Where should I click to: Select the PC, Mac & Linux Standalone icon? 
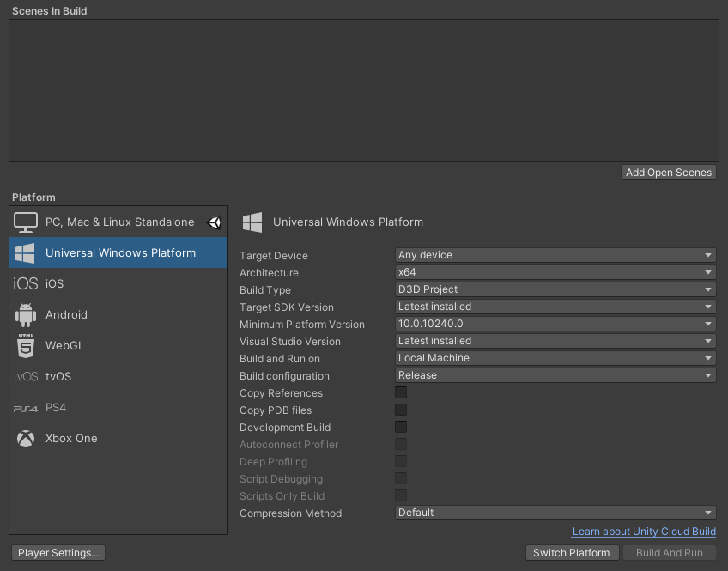pos(26,222)
